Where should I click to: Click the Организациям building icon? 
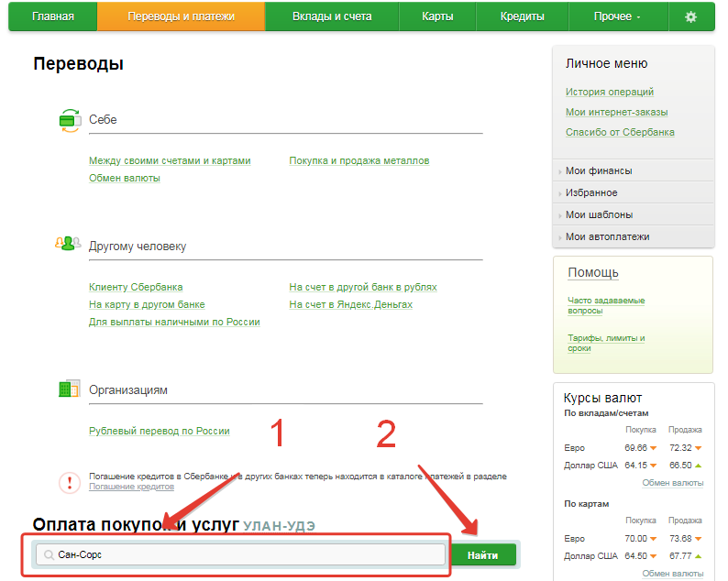(x=70, y=389)
